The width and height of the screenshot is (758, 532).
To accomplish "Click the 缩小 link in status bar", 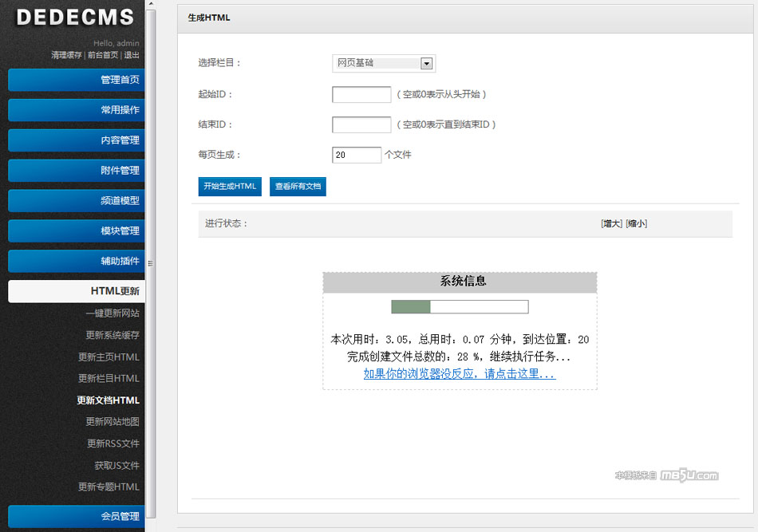I will pos(636,224).
